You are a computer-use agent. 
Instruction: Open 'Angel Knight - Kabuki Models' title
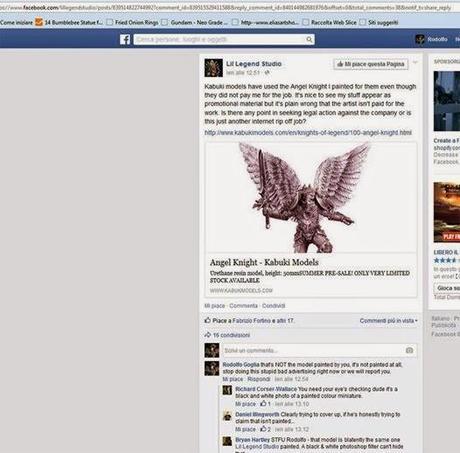(x=264, y=262)
